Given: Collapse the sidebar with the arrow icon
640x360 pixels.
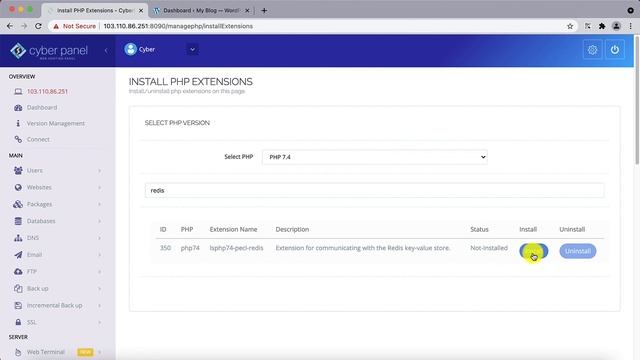Looking at the screenshot, I should click(106, 51).
